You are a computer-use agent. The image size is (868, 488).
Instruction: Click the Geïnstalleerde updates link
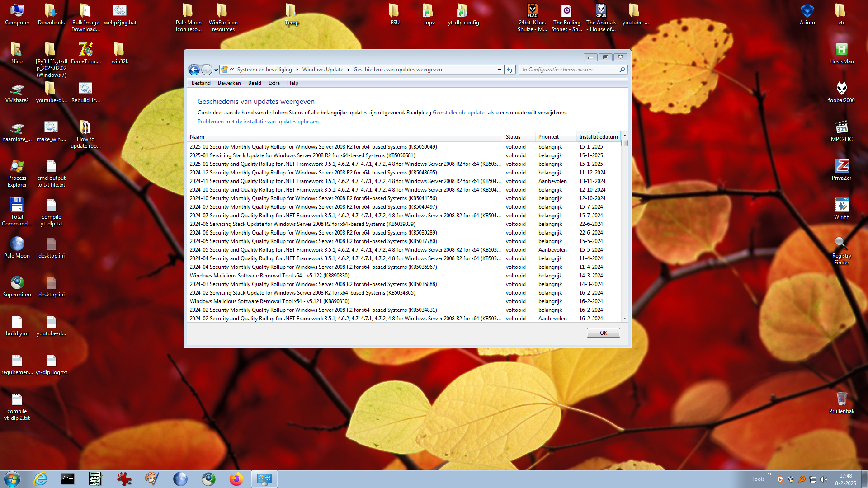point(459,113)
